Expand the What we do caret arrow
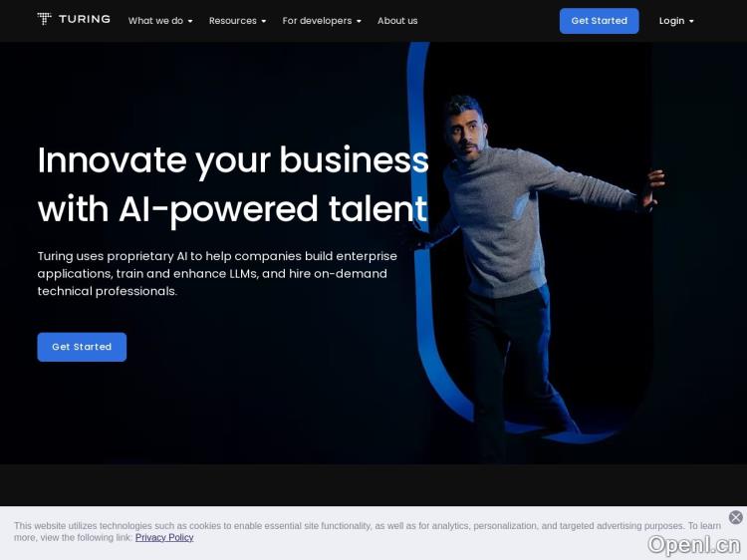 click(190, 22)
